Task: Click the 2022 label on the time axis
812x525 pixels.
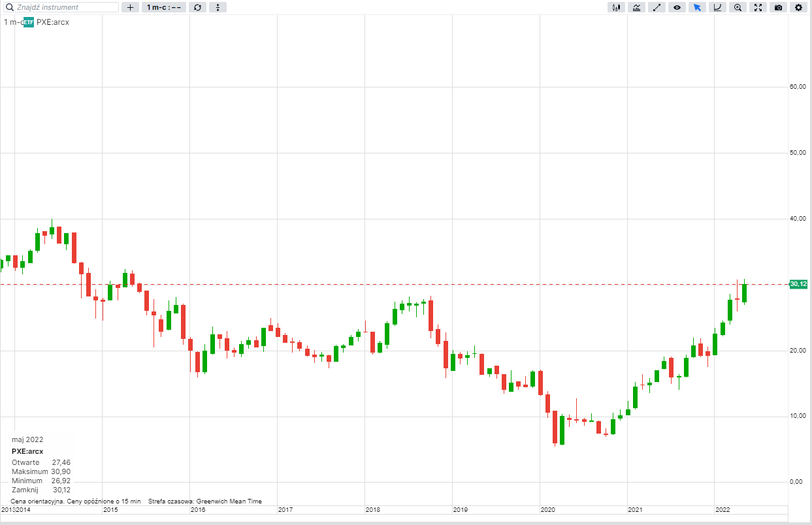Action: coord(723,509)
